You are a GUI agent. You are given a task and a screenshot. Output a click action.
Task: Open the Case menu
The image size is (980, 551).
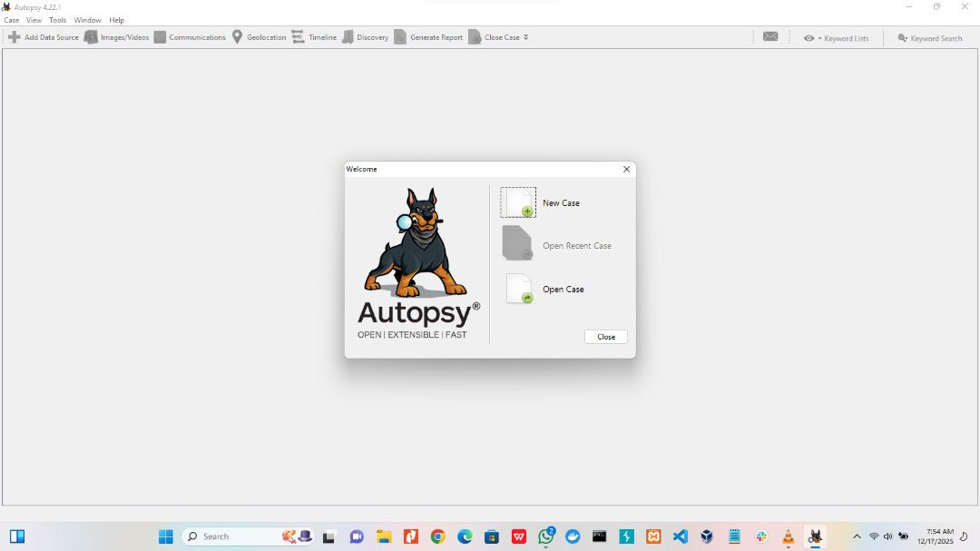pyautogui.click(x=11, y=20)
